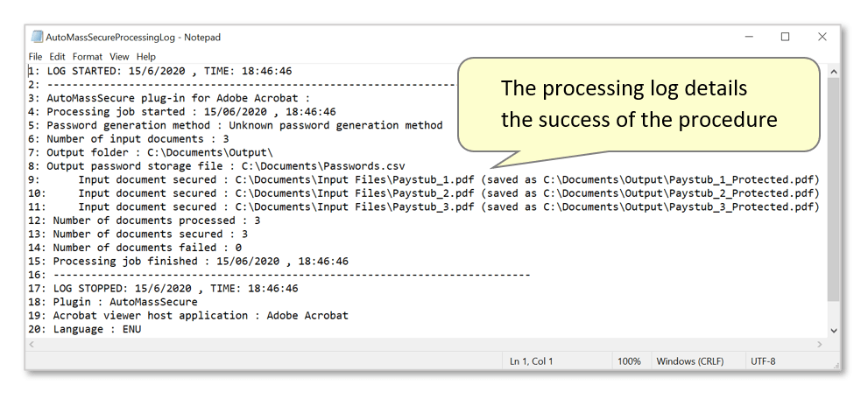
Task: Click the Paystub_3.pdf secured line
Action: point(423,206)
